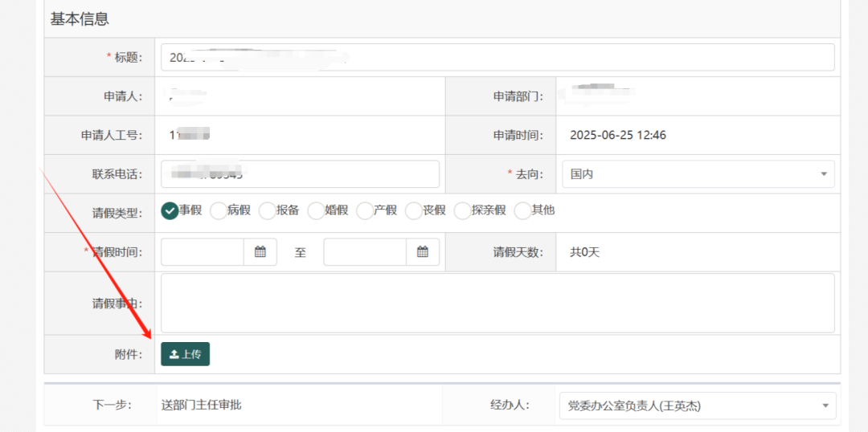
Task: Click the 下一步 label
Action: [112, 406]
